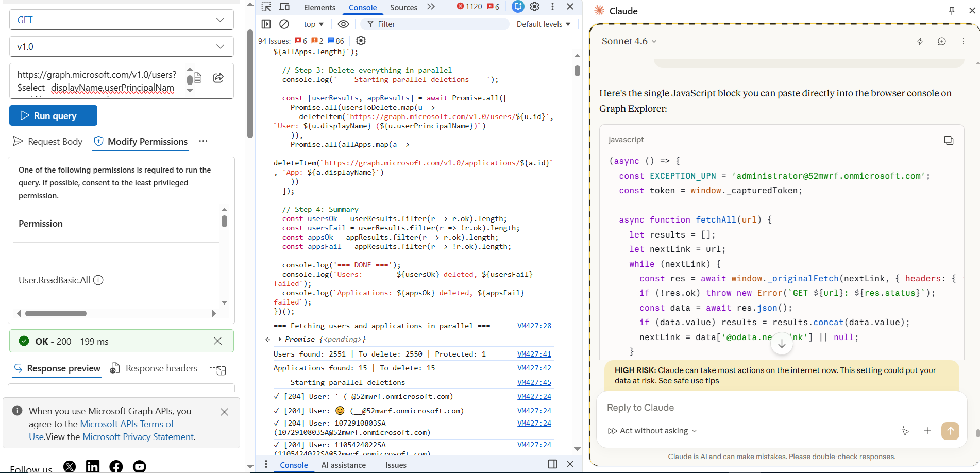The width and height of the screenshot is (980, 473).
Task: Open the AI assistance drawer tab
Action: click(344, 465)
